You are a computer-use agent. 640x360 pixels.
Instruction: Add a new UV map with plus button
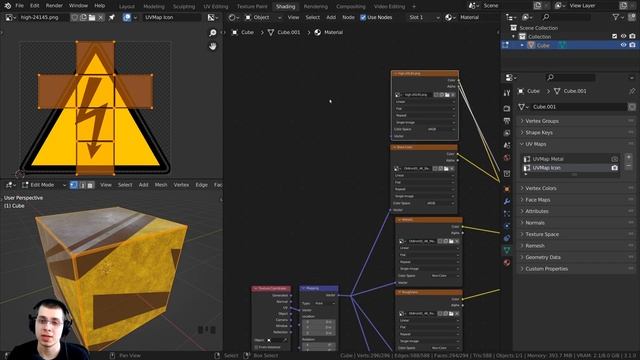tap(629, 157)
